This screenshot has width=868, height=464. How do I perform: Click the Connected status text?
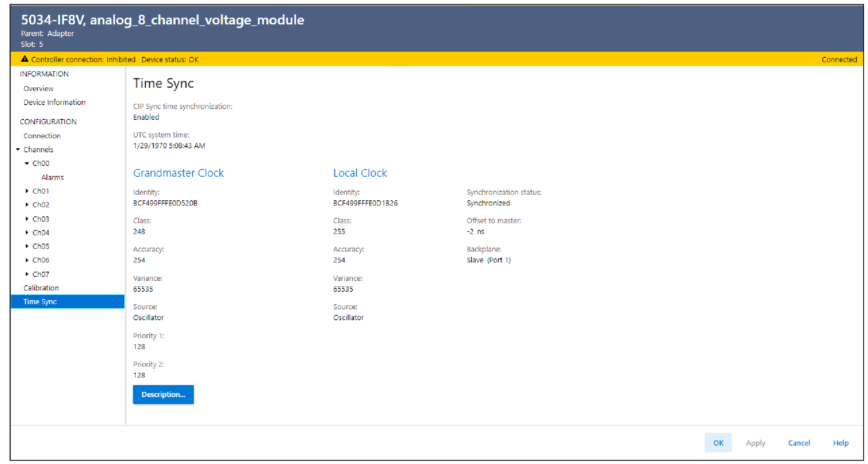tap(839, 59)
